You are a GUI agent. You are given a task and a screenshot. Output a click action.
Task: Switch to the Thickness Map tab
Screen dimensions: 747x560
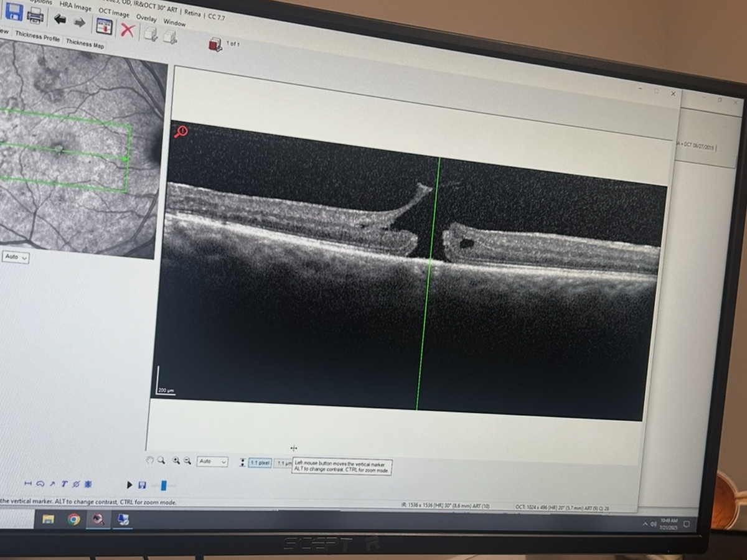point(85,44)
